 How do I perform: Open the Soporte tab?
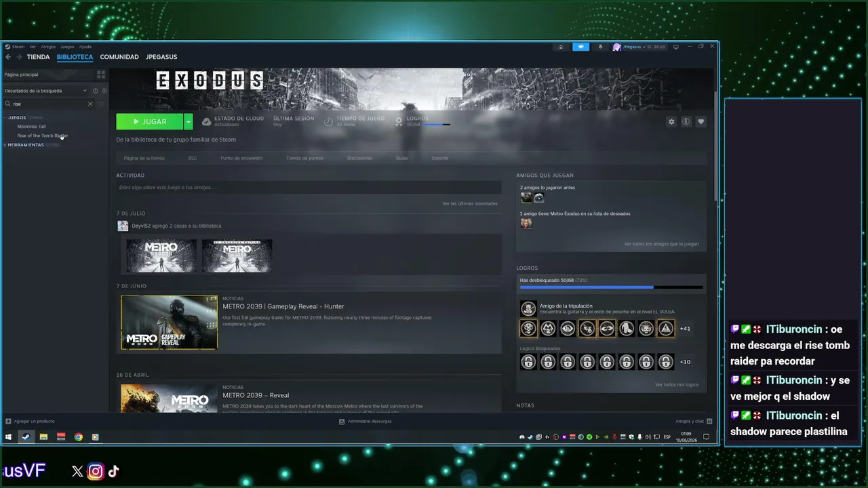440,158
